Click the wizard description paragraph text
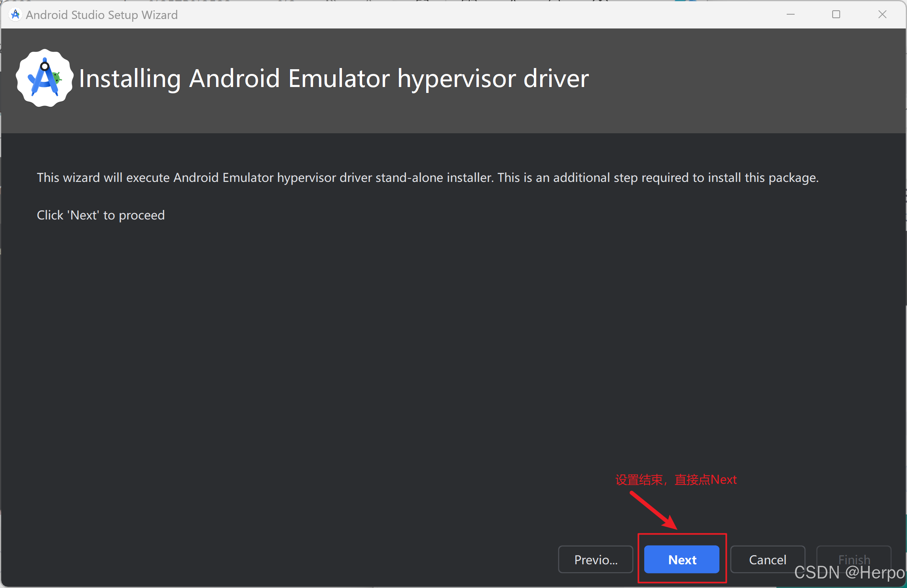This screenshot has width=907, height=588. coord(427,178)
